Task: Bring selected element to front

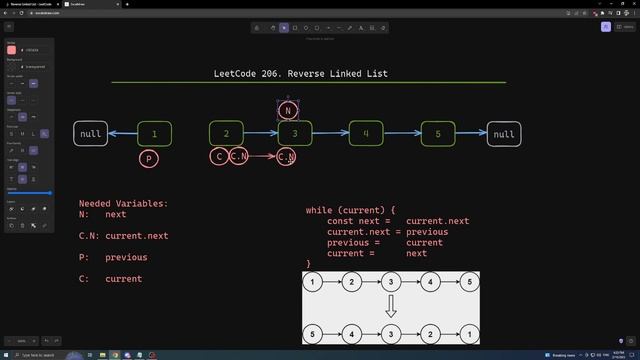Action: (44, 209)
